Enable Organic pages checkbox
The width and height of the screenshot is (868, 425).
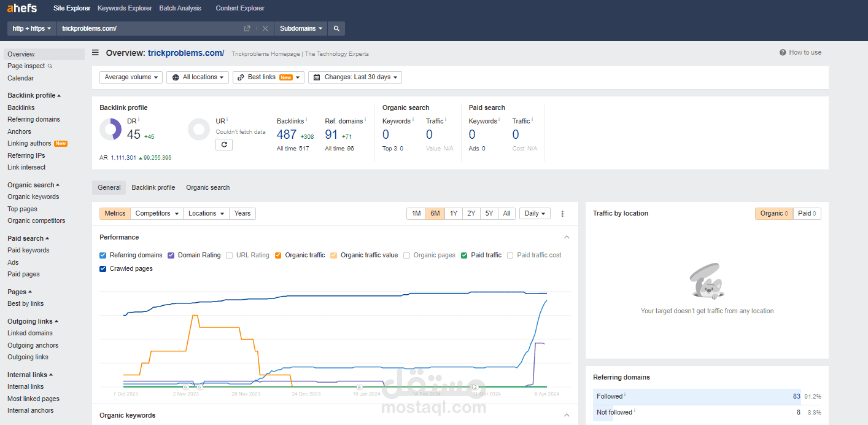(x=407, y=255)
